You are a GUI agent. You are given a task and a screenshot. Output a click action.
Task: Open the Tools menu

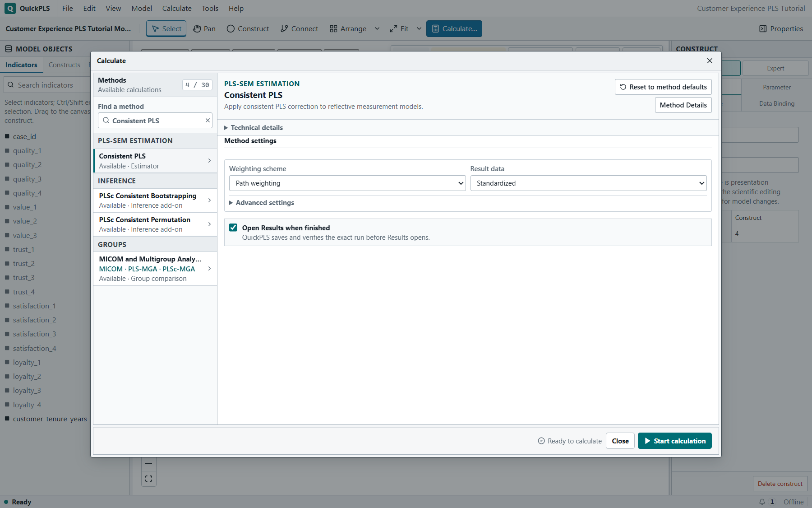point(210,8)
